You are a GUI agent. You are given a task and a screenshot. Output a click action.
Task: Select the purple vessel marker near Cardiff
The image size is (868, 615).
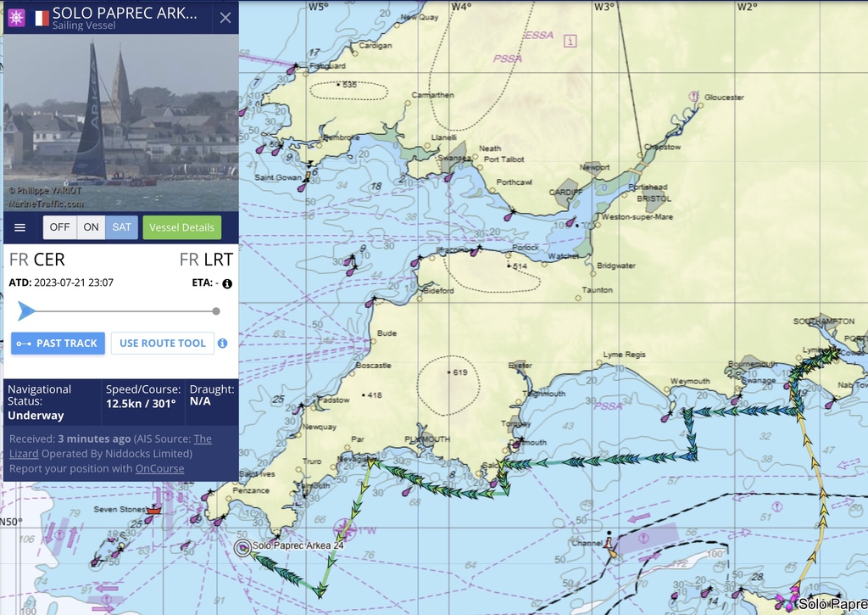(570, 221)
